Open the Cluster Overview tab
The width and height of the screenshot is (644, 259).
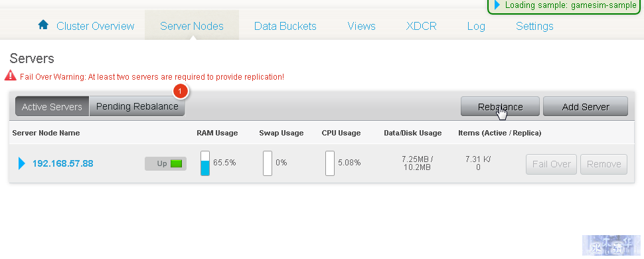pyautogui.click(x=96, y=27)
